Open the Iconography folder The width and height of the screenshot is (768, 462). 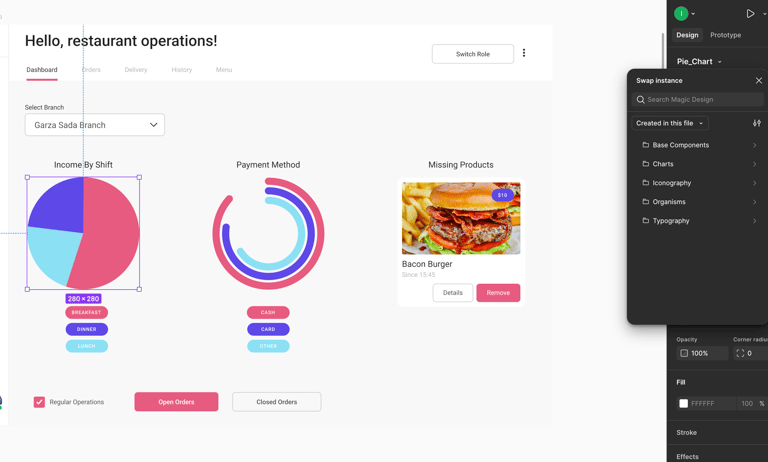pos(672,183)
